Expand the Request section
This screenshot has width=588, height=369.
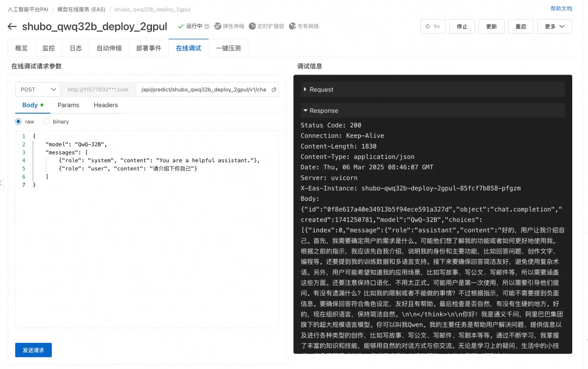tap(432, 90)
